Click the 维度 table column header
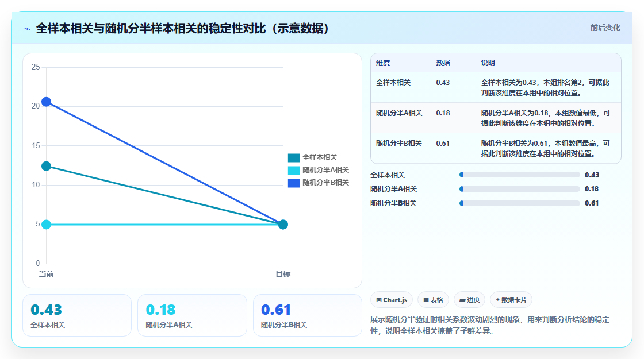Screen dimensions: 644x359 point(383,63)
